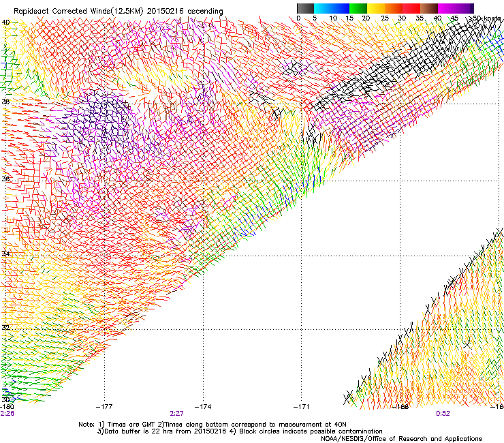504x443 pixels.
Task: Click the longitude axis label '-168'
Action: coord(400,407)
